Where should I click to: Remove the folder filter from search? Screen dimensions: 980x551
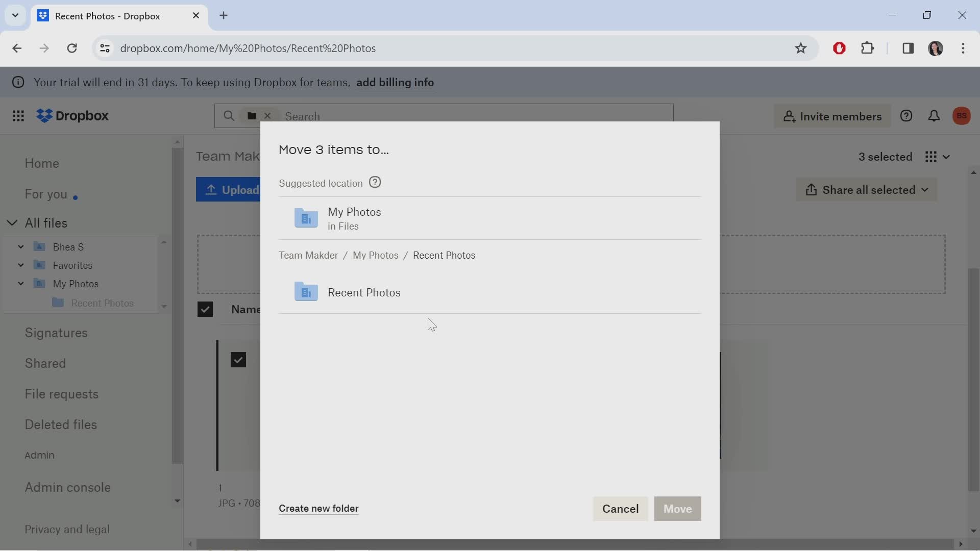click(x=267, y=116)
